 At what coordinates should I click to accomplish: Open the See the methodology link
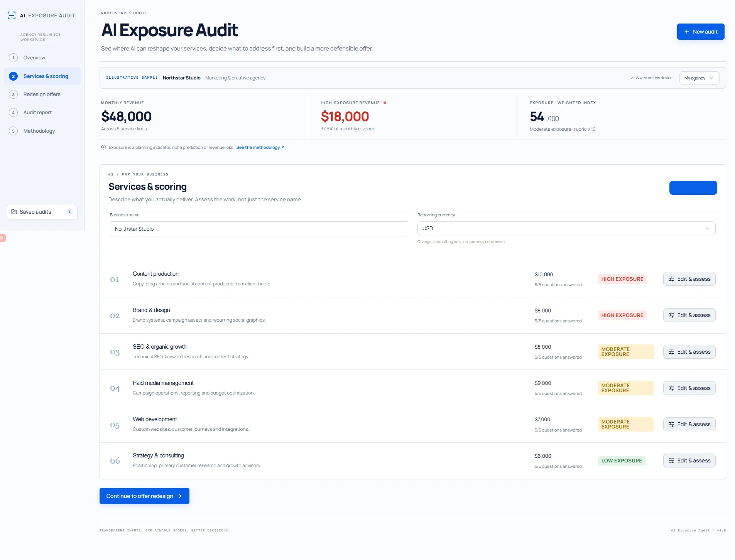pyautogui.click(x=260, y=147)
